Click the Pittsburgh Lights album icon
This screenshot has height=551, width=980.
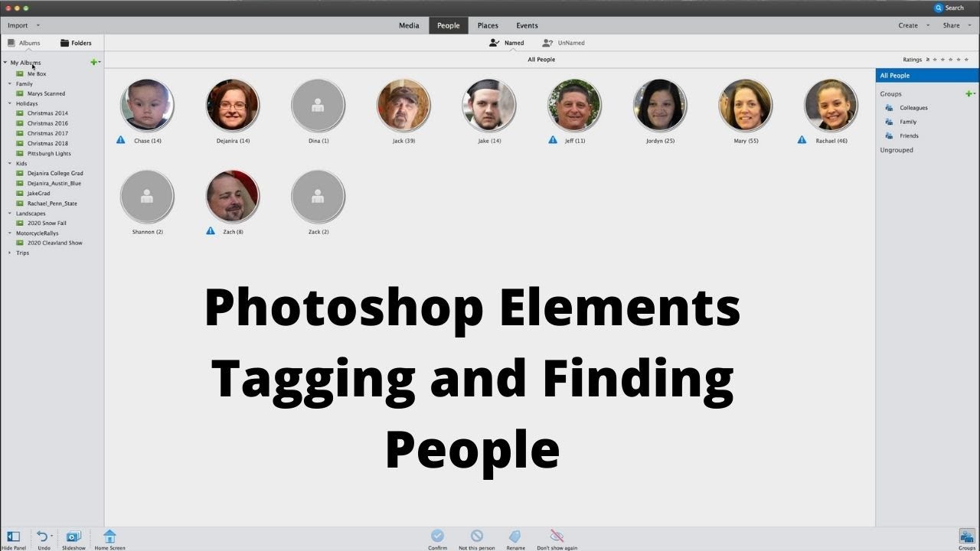coord(20,153)
